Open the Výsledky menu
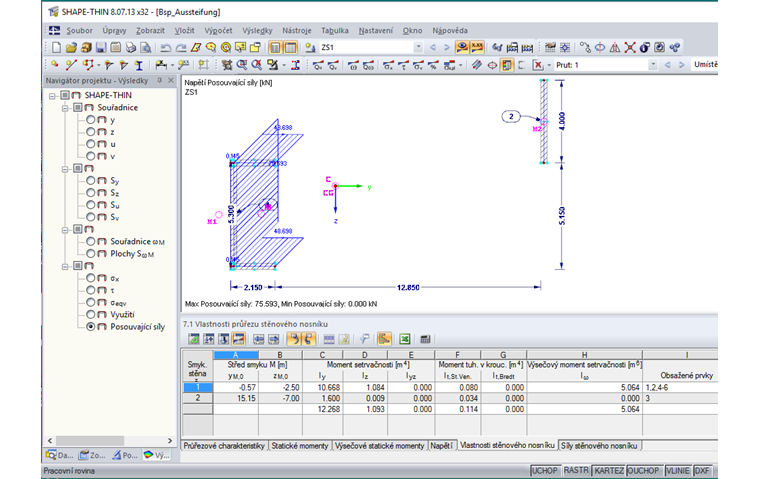 (x=257, y=31)
